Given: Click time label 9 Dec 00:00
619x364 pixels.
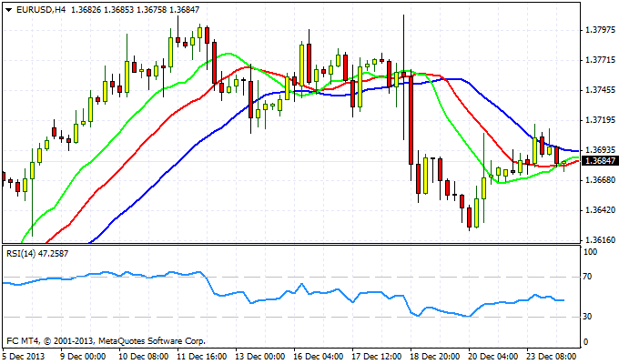Looking at the screenshot, I should click(x=83, y=357).
